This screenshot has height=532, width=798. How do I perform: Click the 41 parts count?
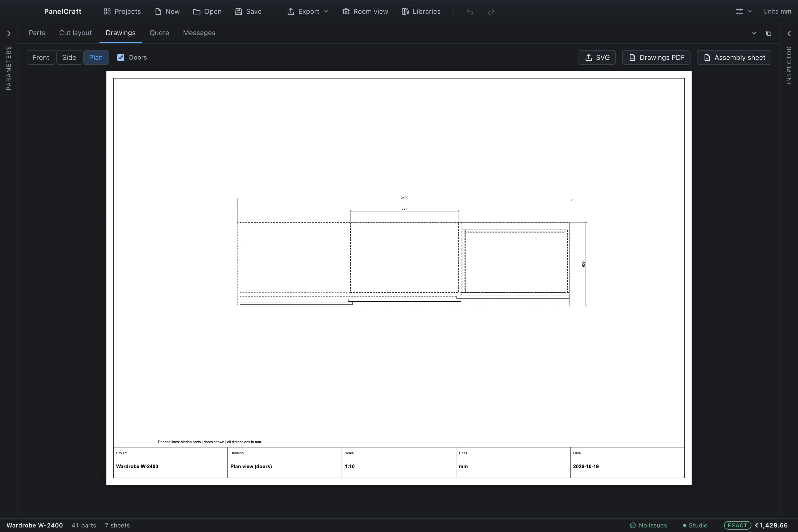pos(84,525)
